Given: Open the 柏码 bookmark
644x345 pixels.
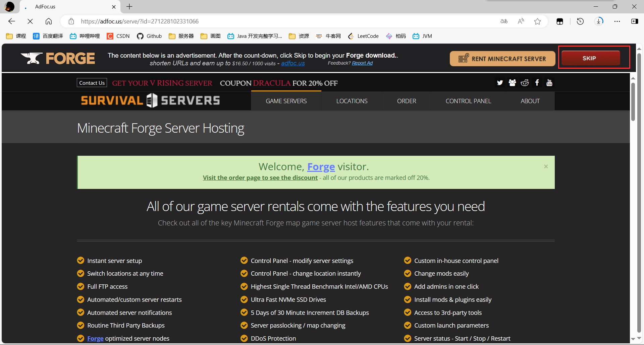Looking at the screenshot, I should pos(396,36).
